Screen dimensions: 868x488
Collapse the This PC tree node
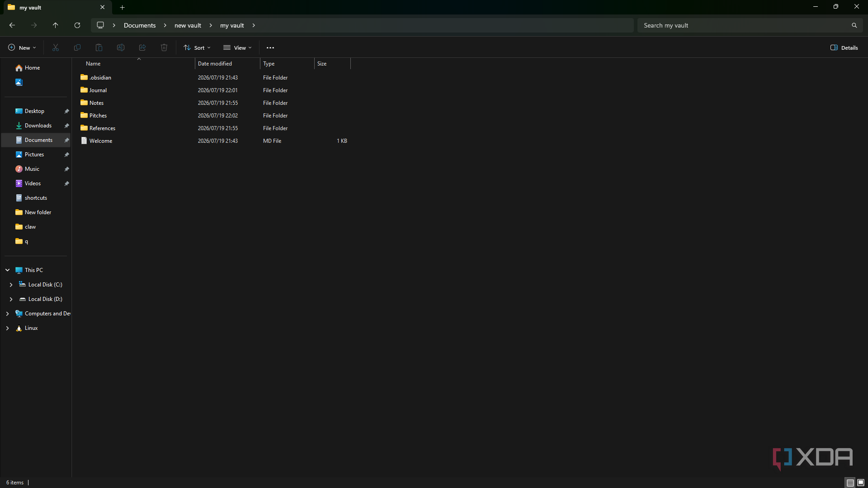[8, 270]
